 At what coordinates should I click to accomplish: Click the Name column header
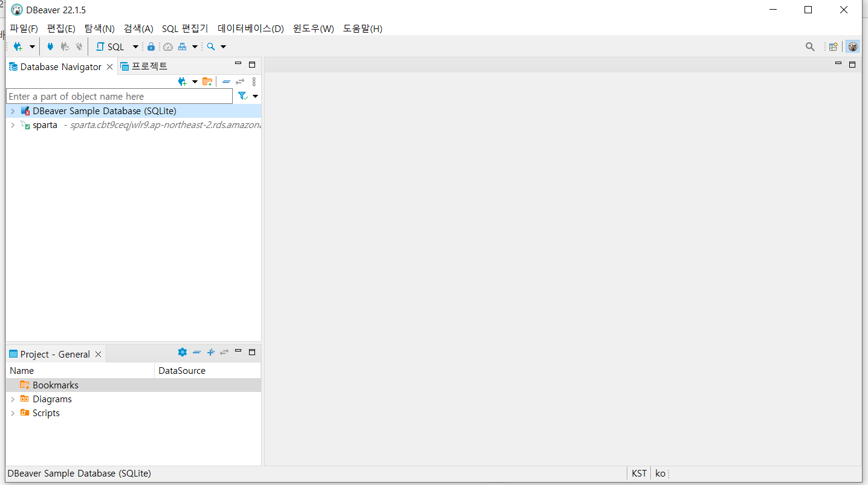[80, 370]
